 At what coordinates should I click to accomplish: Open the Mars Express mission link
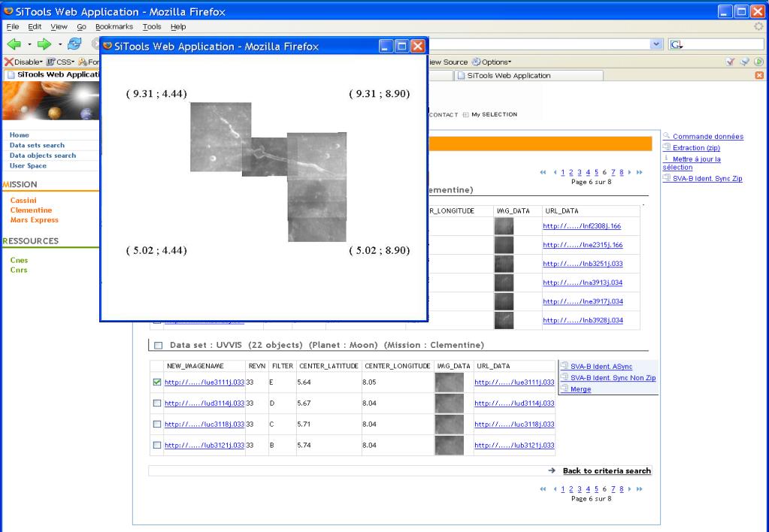pos(35,219)
